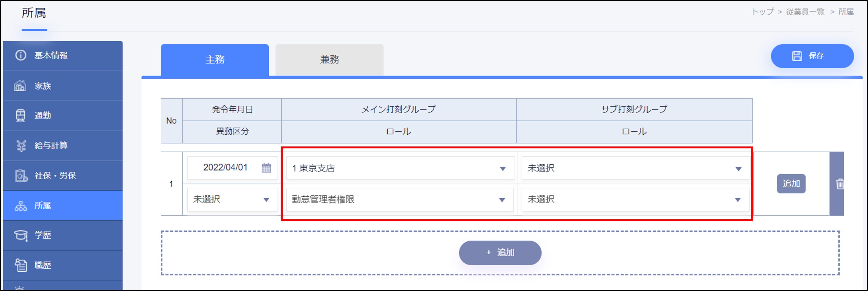Click the 給与計算 yen icon in sidebar
Viewport: 868px width, 291px height.
(x=21, y=146)
